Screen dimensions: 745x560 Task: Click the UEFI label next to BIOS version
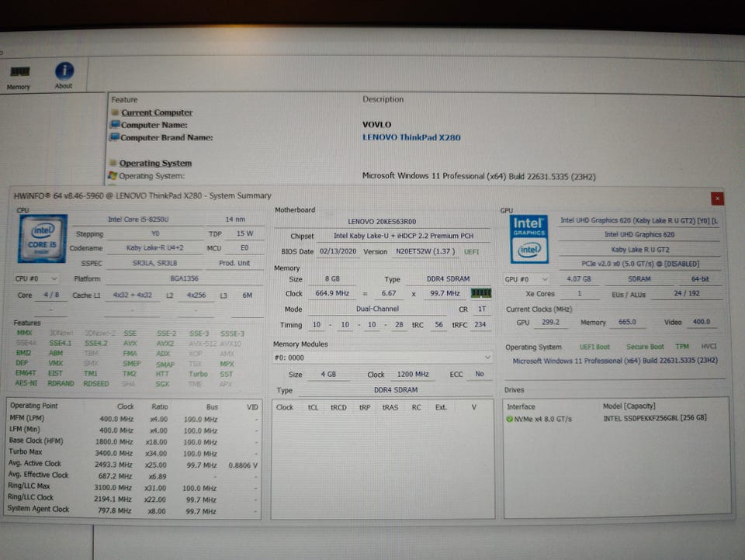[471, 252]
